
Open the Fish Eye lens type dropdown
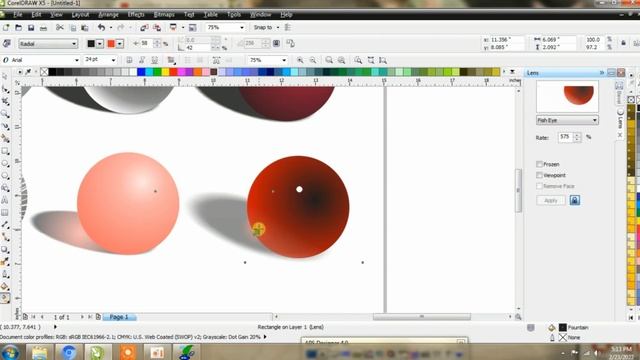point(567,120)
